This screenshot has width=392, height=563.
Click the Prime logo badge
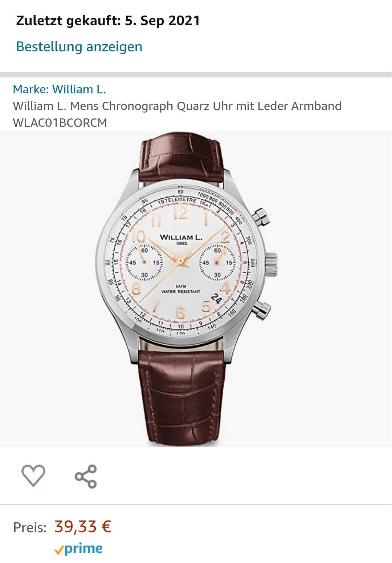[x=78, y=549]
